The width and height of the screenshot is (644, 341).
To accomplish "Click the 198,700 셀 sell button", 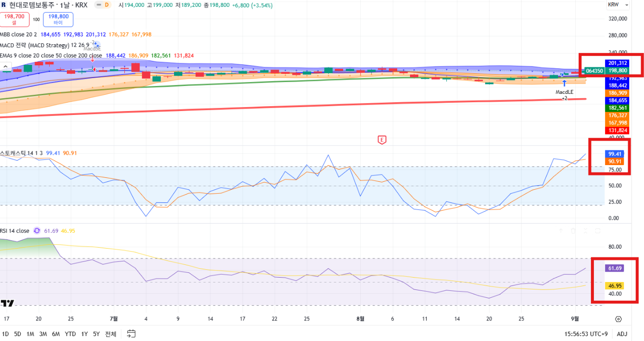I will pyautogui.click(x=14, y=20).
